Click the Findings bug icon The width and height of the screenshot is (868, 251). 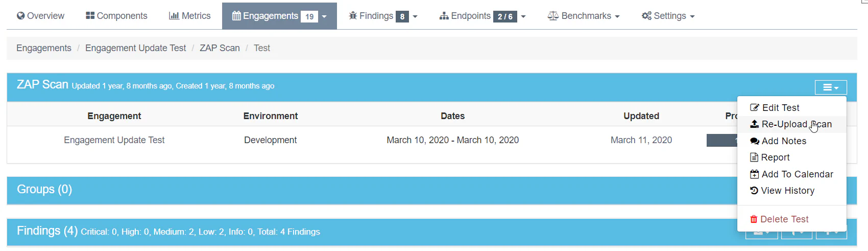pos(353,16)
